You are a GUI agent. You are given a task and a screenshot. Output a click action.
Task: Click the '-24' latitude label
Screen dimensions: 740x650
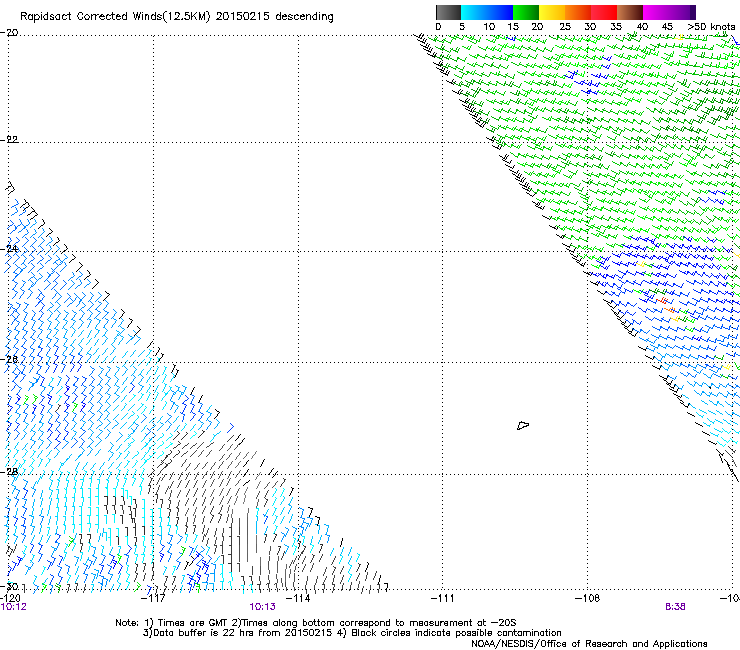(x=9, y=248)
